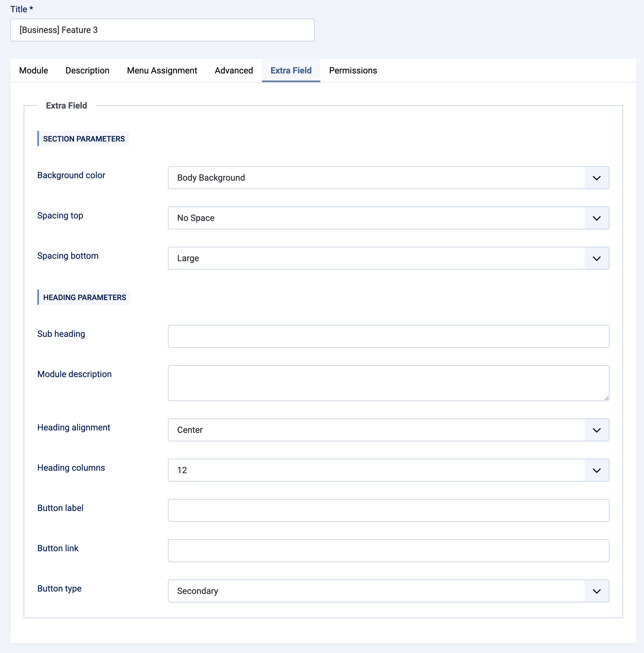Click the Extra Field tab

point(291,70)
